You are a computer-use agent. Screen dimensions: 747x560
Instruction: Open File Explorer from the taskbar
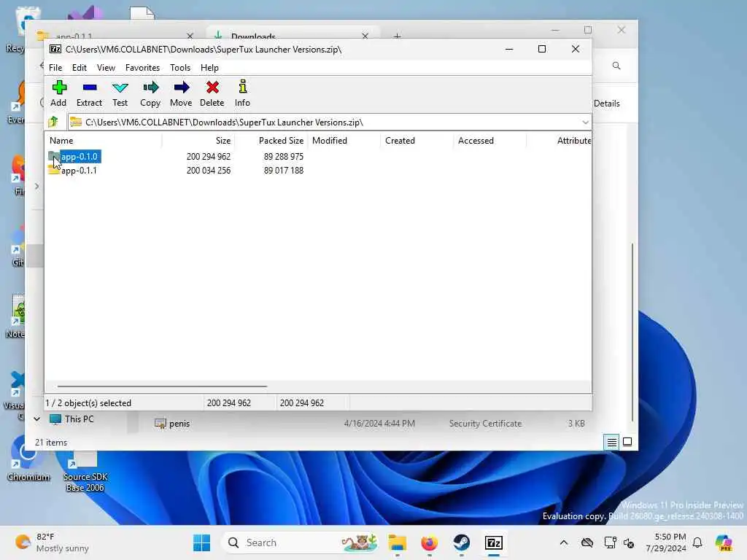(398, 542)
